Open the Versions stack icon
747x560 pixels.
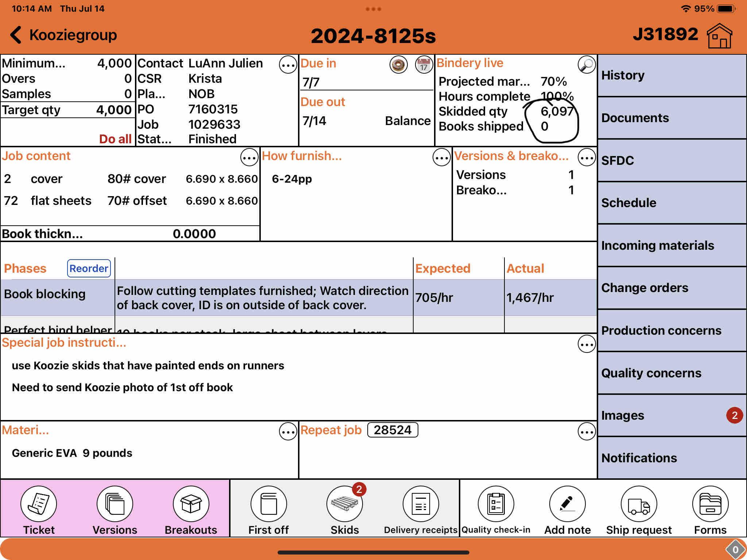115,504
